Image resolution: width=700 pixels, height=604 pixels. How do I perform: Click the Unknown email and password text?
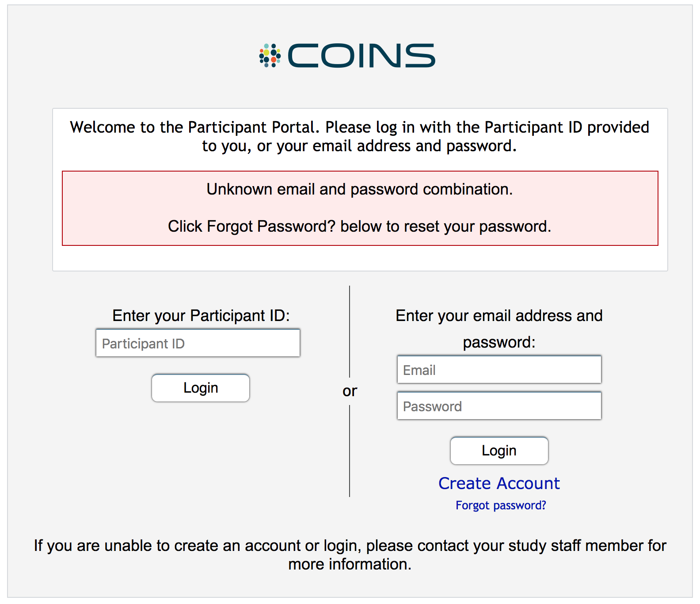(360, 189)
